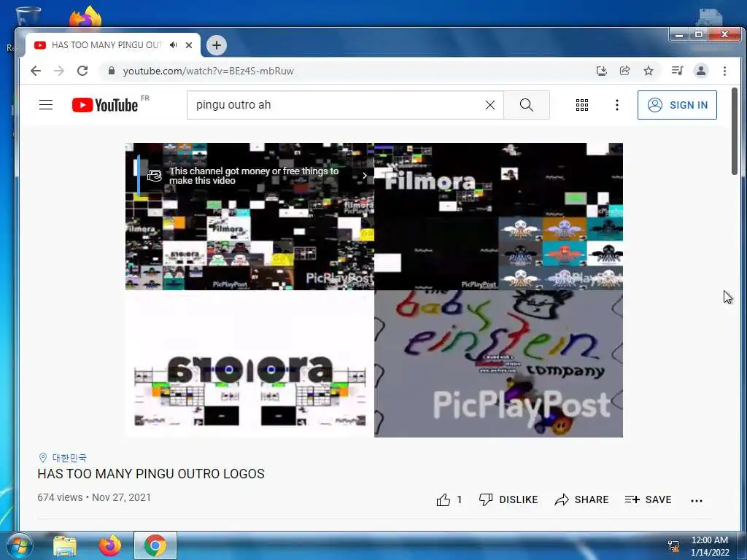Open the Recycle Bin desktop icon

[28, 16]
